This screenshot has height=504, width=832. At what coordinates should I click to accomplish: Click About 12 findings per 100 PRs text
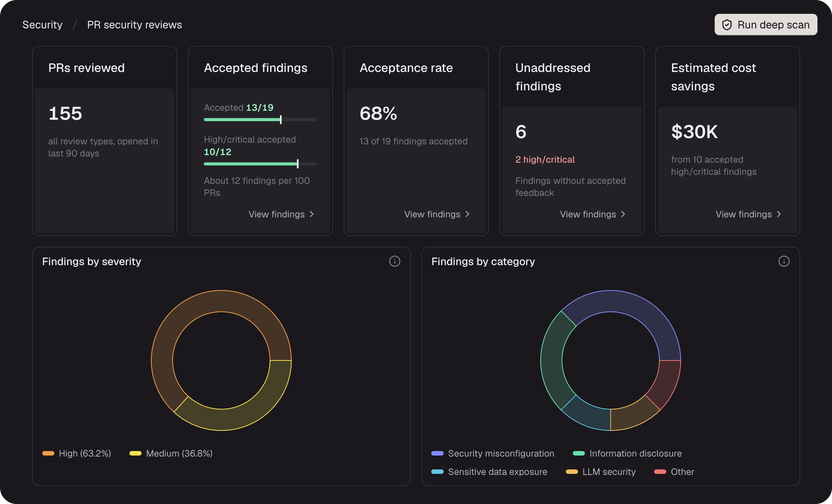click(257, 187)
